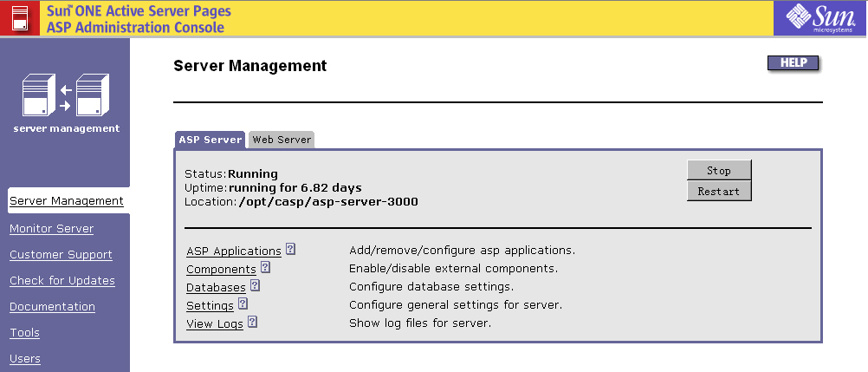Image resolution: width=868 pixels, height=372 pixels.
Task: Open Documentation in sidebar
Action: coord(52,307)
